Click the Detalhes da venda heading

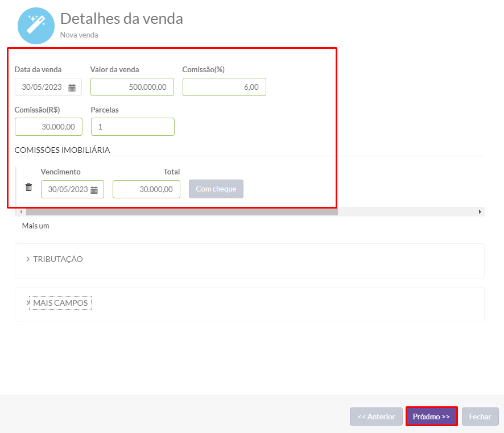pyautogui.click(x=122, y=19)
